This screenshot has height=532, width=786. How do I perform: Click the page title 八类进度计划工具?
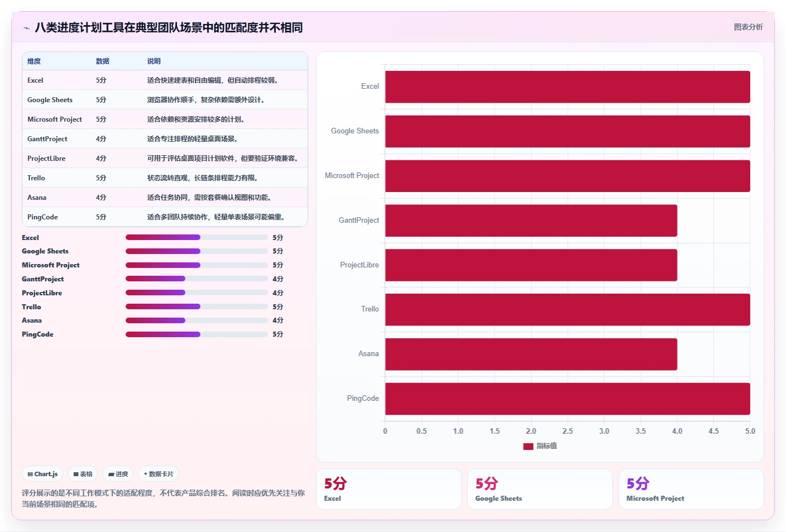[169, 27]
